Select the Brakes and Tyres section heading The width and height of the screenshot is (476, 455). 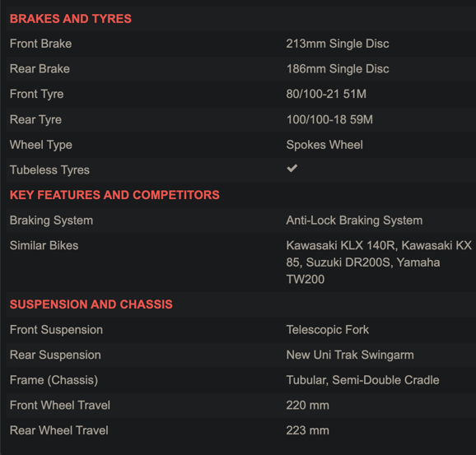(x=71, y=19)
